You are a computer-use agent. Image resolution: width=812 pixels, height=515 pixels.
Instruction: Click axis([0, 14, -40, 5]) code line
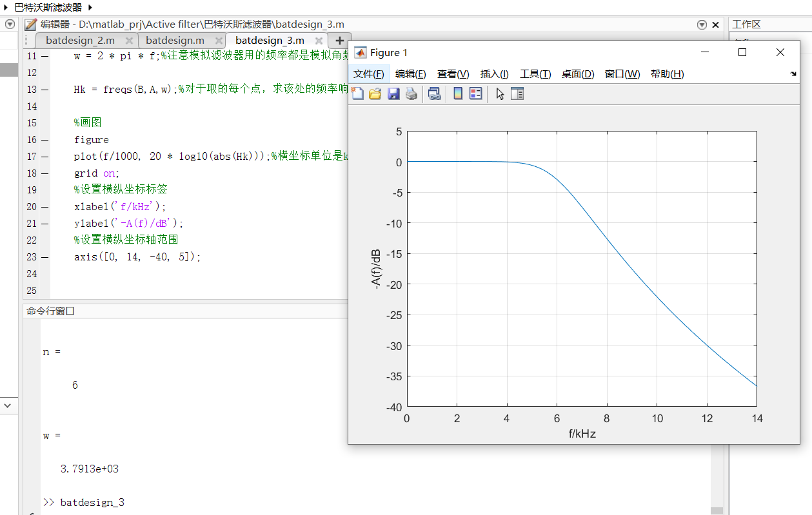coord(138,257)
